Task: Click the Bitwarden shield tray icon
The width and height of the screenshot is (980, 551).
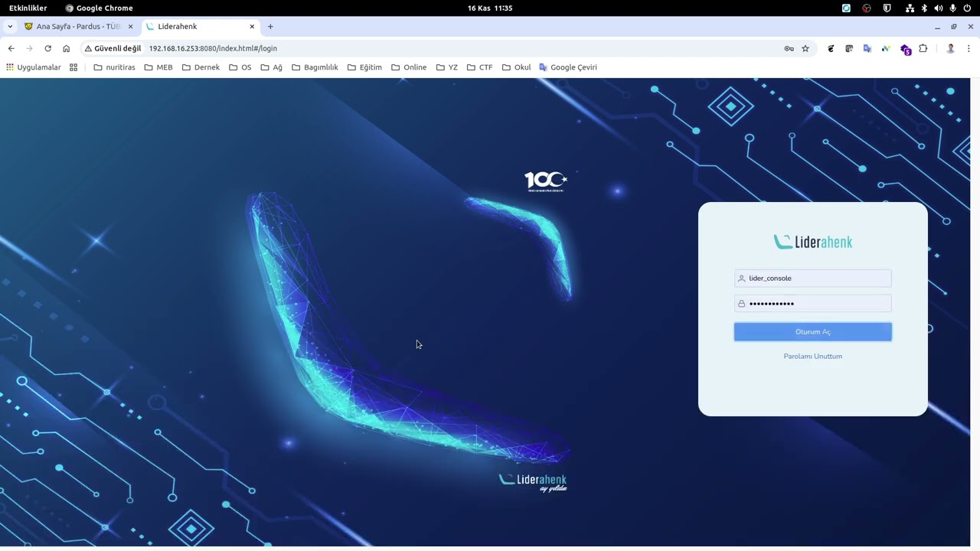Action: tap(887, 8)
